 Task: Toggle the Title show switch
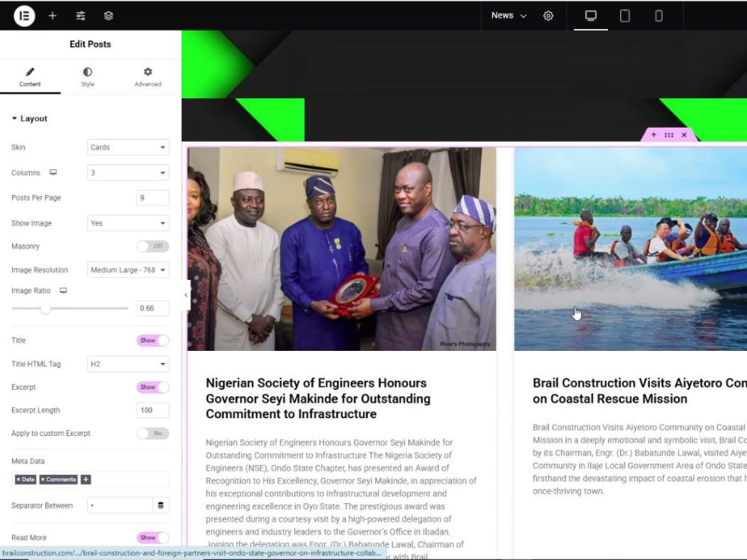click(152, 340)
